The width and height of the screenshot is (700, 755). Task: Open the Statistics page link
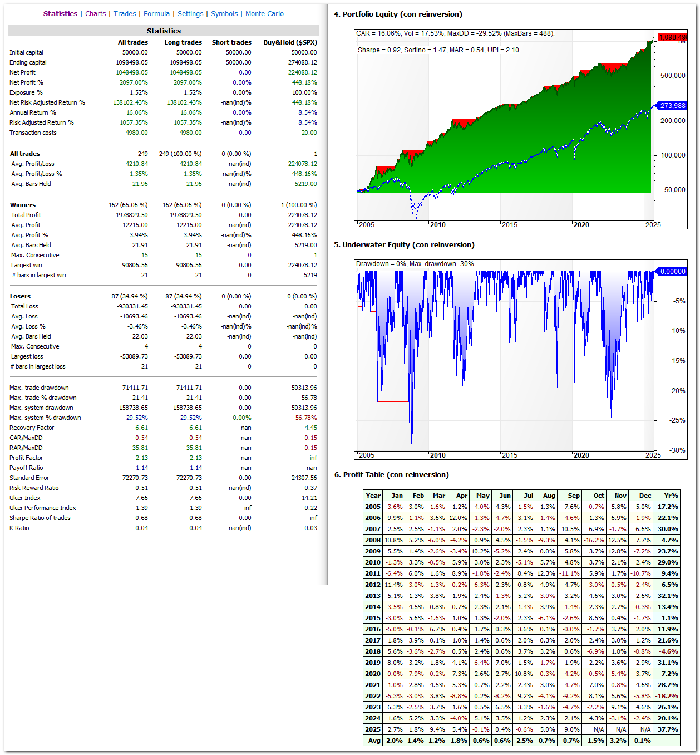click(60, 14)
